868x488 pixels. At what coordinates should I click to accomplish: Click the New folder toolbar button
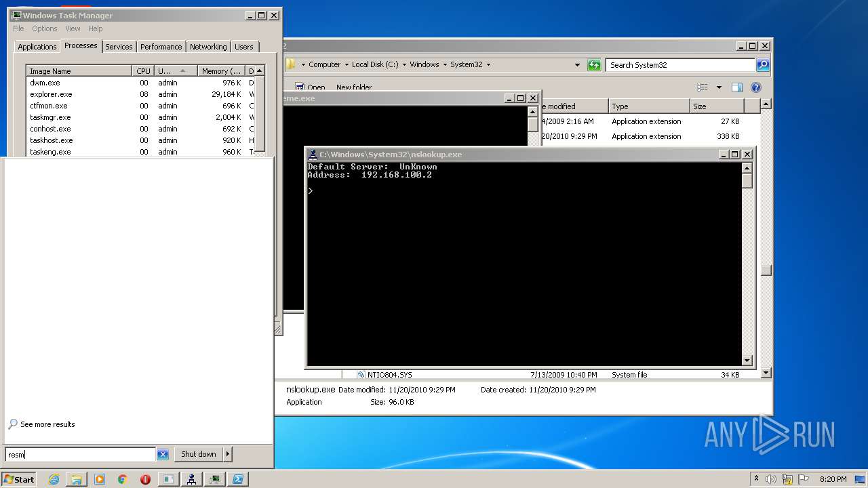354,87
